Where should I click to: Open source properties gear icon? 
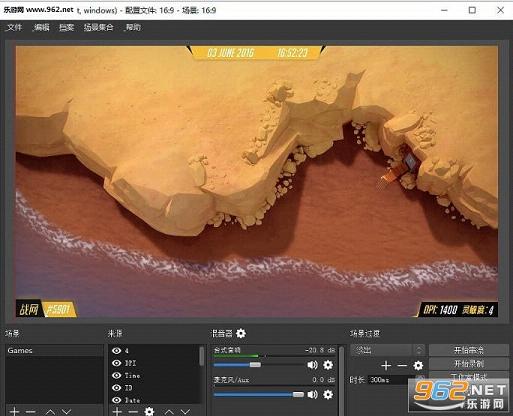[149, 412]
